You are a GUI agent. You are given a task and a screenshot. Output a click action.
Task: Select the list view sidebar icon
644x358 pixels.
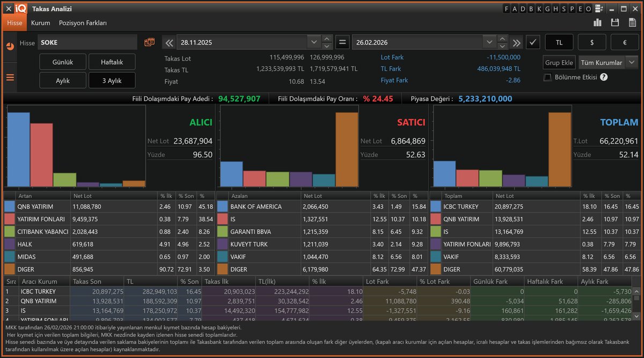(x=10, y=77)
